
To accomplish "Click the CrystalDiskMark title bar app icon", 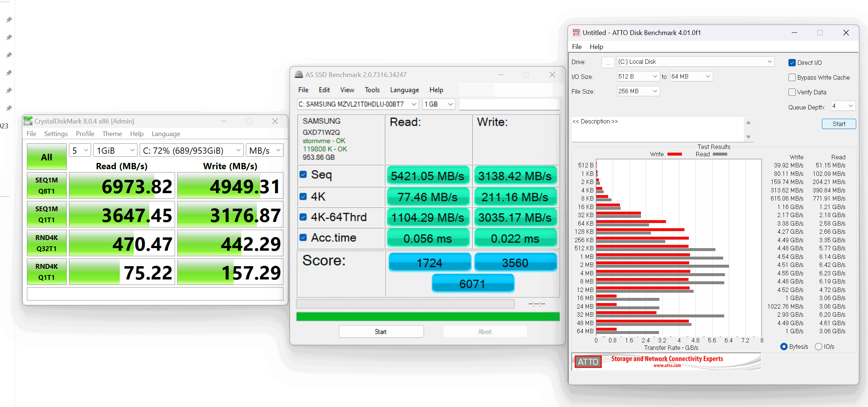I will [28, 121].
